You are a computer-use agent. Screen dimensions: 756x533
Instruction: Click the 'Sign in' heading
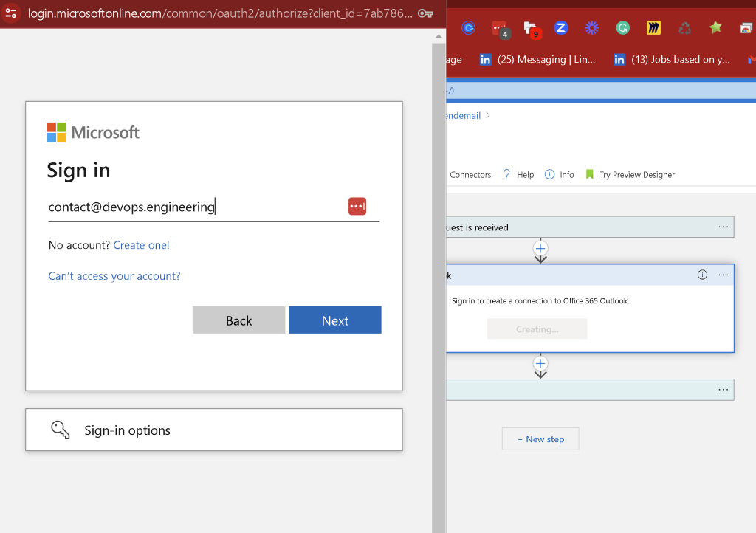point(78,170)
